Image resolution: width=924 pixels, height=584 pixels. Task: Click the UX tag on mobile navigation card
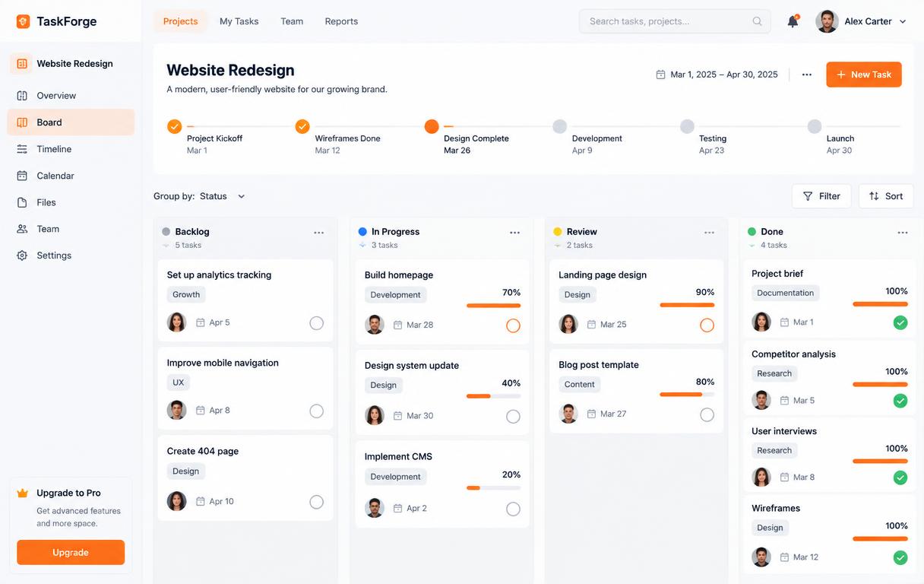click(178, 383)
